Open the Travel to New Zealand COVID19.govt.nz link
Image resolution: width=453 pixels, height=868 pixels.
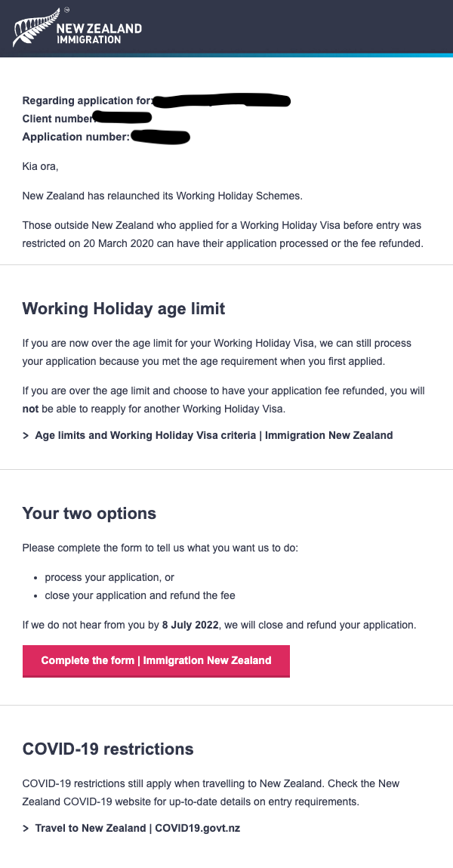click(137, 829)
